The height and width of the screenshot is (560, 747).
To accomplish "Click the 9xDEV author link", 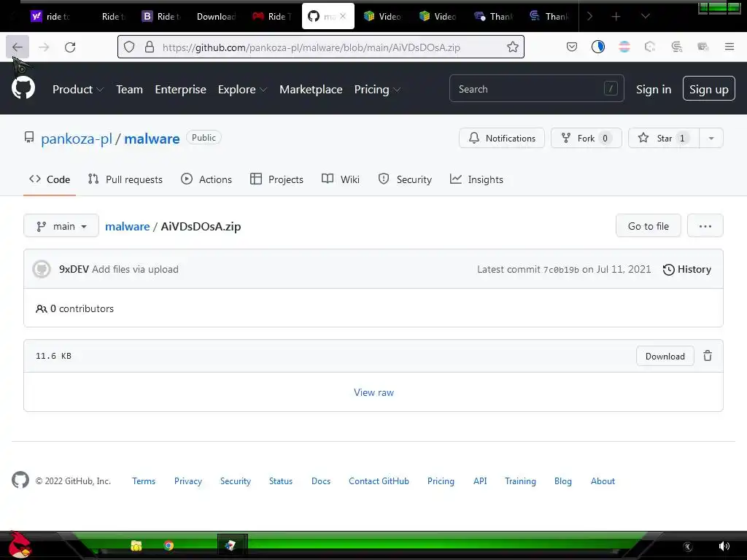I will click(74, 270).
